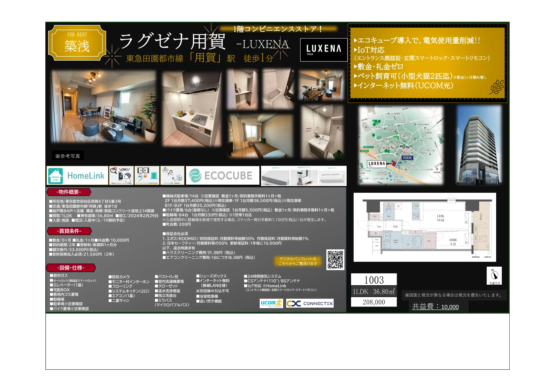The height and width of the screenshot is (392, 555).
Task: Click the QR code for the digital pamphlet
Action: 335,260
